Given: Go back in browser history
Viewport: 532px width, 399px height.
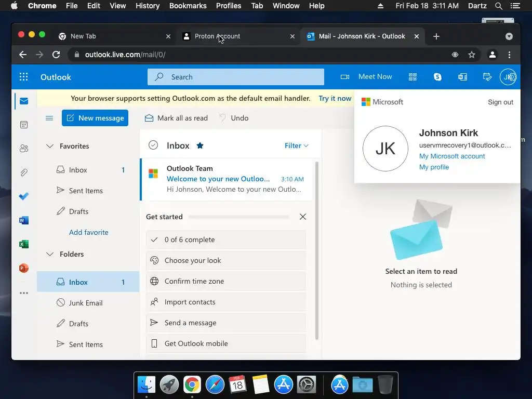Looking at the screenshot, I should click(23, 55).
